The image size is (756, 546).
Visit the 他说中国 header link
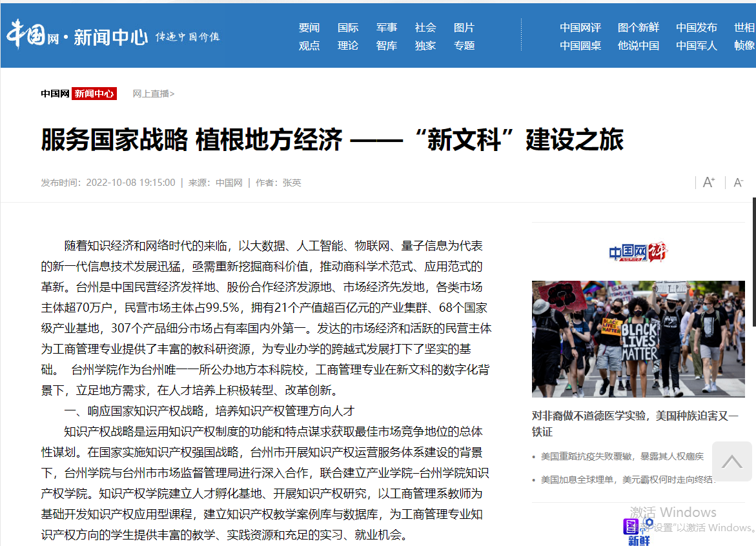click(638, 46)
